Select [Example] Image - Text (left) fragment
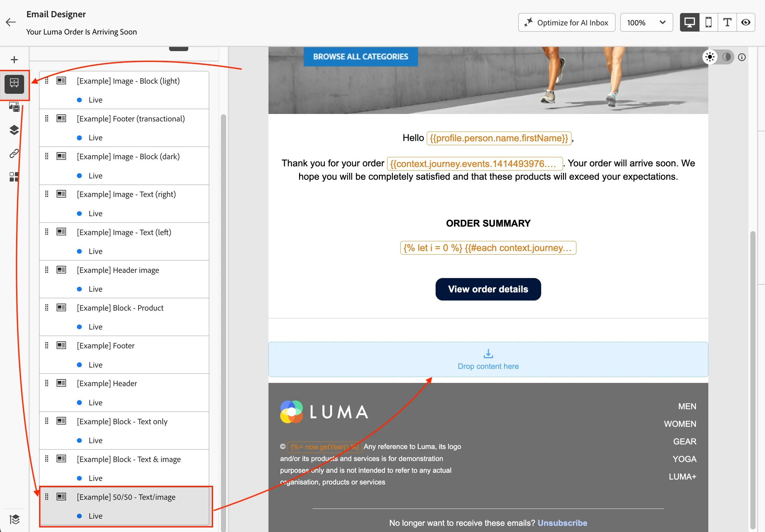The height and width of the screenshot is (532, 765). [x=124, y=241]
